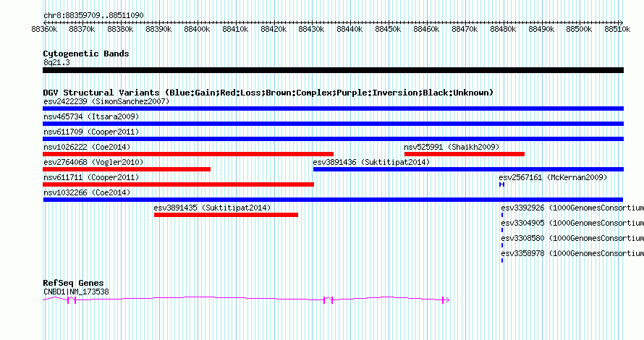644x340 pixels.
Task: Click the esv2422239 (SimonSanchez2007) blue gain bar
Action: [333, 109]
